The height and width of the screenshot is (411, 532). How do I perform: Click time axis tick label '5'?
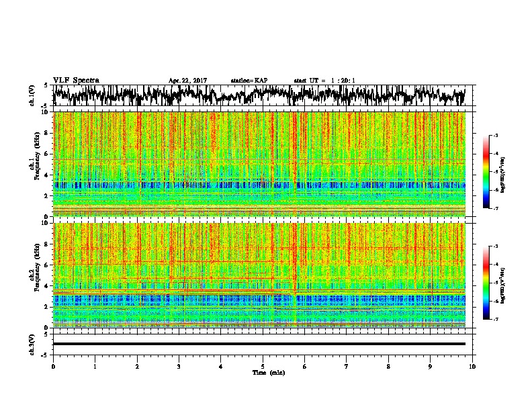(263, 367)
